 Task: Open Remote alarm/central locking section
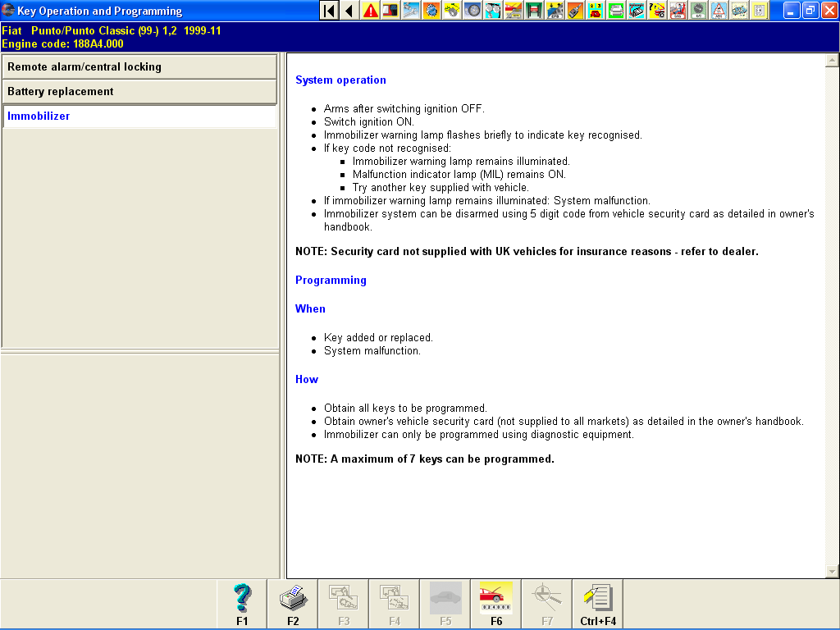click(x=139, y=67)
